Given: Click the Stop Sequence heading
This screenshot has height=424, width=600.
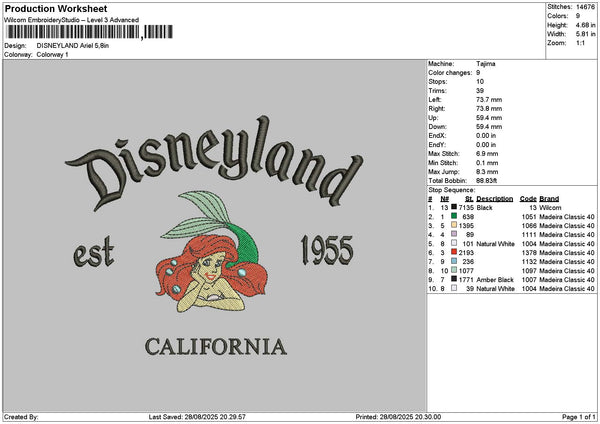Looking at the screenshot, I should coord(452,190).
